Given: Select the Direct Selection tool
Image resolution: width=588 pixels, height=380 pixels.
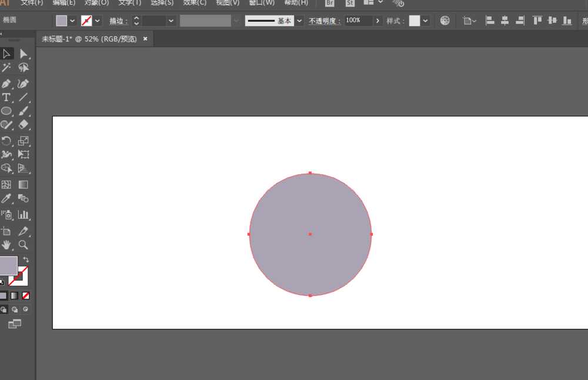Looking at the screenshot, I should point(24,54).
